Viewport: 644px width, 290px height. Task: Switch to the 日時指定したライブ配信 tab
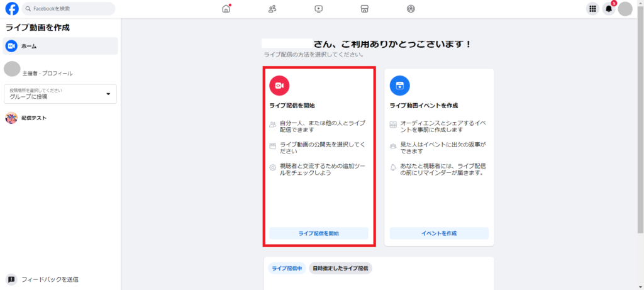(340, 269)
